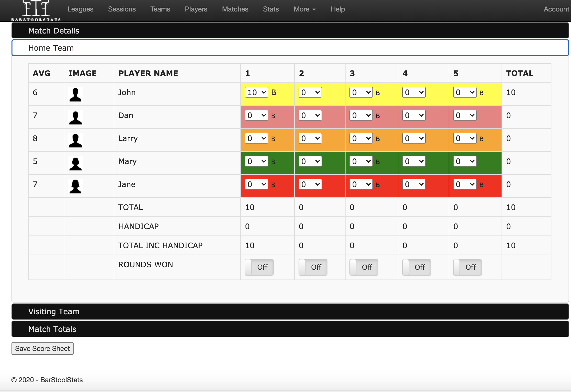571x392 pixels.
Task: Enable Rounds Won toggle for round 3
Action: pos(364,267)
